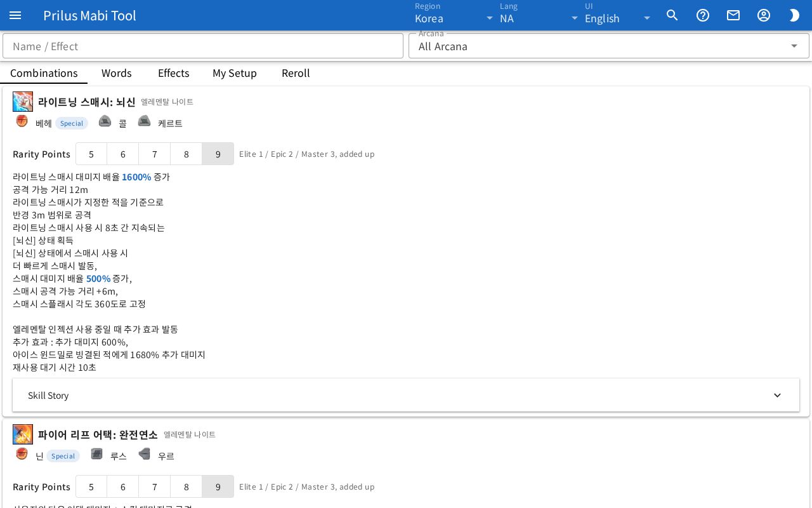This screenshot has width=812, height=508.
Task: Switch to the Words tab
Action: click(x=117, y=73)
